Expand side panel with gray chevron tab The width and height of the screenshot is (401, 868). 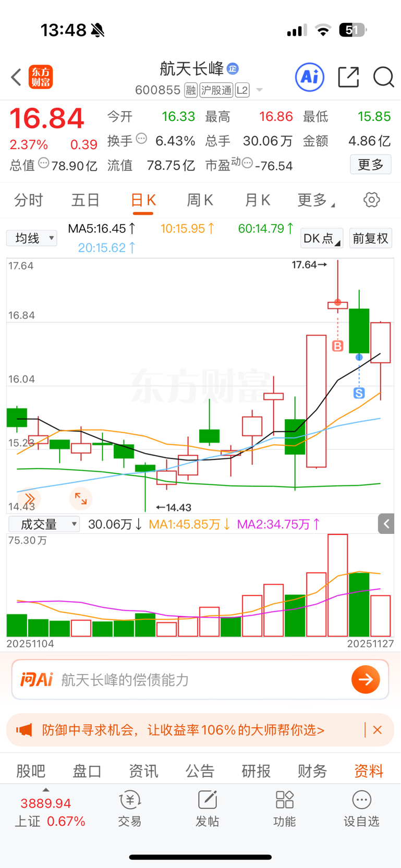click(x=386, y=524)
